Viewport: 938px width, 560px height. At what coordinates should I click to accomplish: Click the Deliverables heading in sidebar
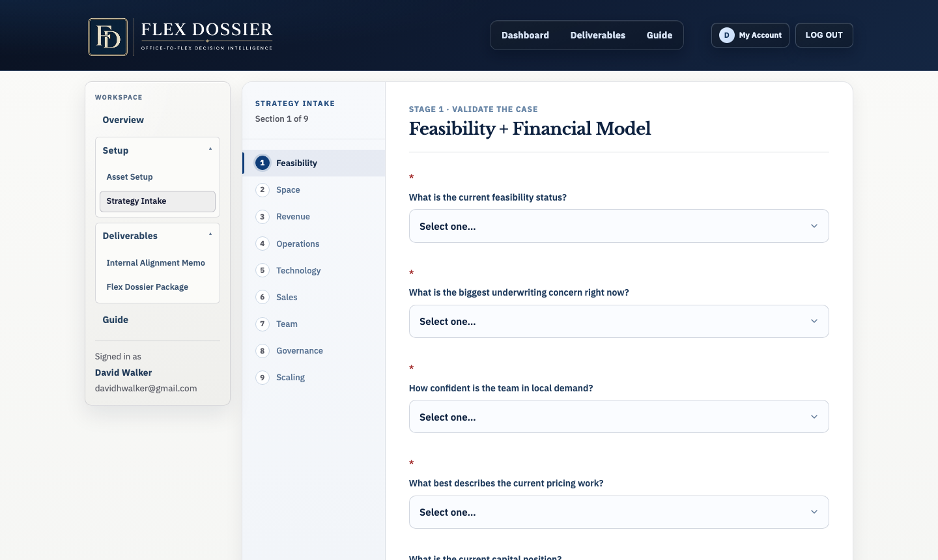(x=130, y=236)
